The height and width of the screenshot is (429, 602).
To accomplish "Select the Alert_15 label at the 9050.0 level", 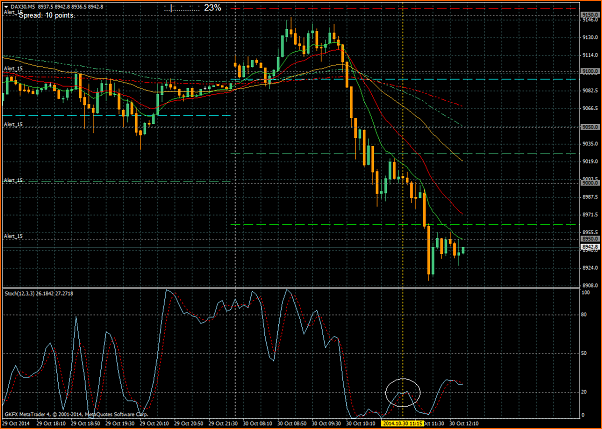I will (x=13, y=124).
